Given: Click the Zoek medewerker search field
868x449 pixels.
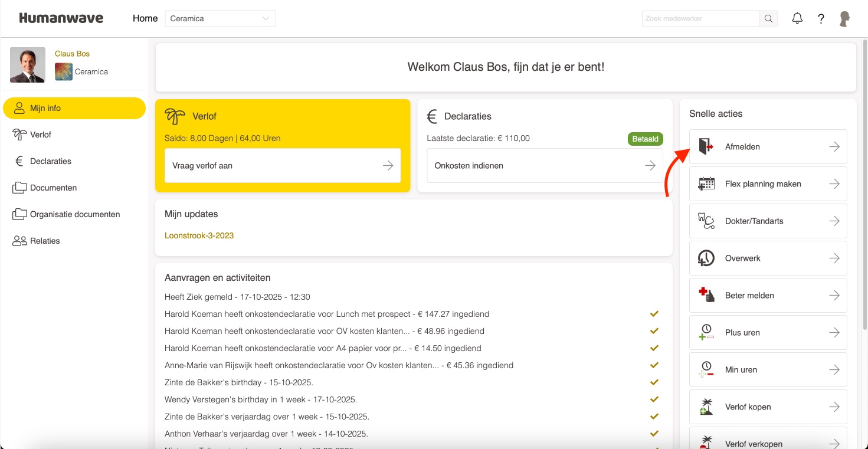Looking at the screenshot, I should 700,19.
